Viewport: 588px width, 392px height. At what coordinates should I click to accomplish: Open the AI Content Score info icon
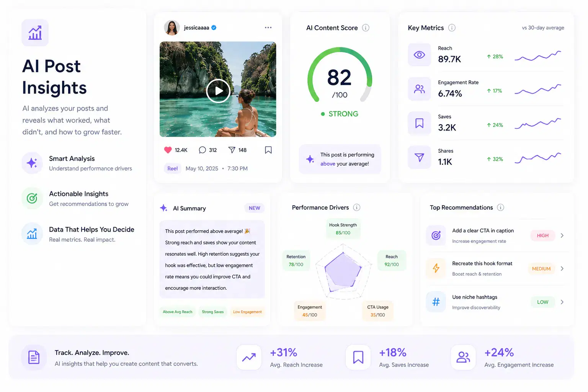pos(366,28)
